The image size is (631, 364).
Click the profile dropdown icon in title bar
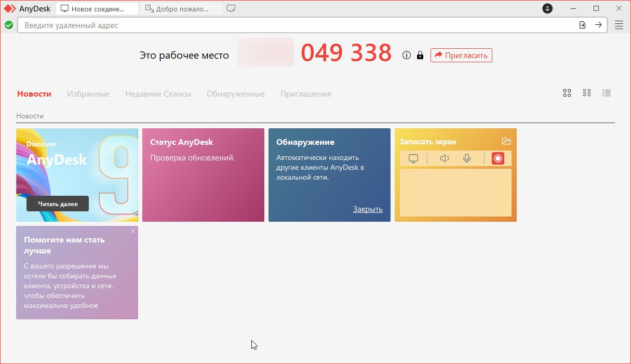[547, 8]
